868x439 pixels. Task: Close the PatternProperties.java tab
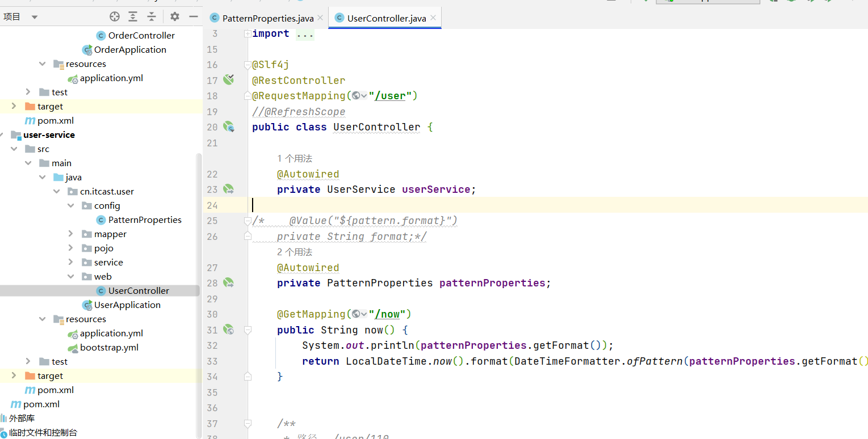pos(320,18)
